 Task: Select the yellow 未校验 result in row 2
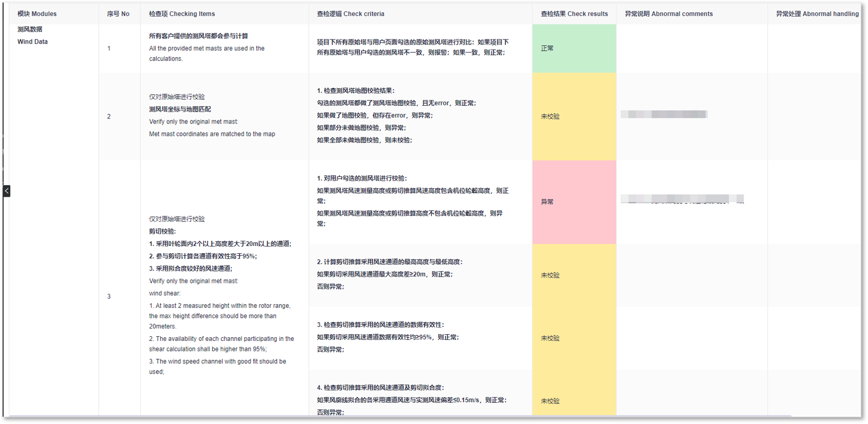pyautogui.click(x=574, y=116)
